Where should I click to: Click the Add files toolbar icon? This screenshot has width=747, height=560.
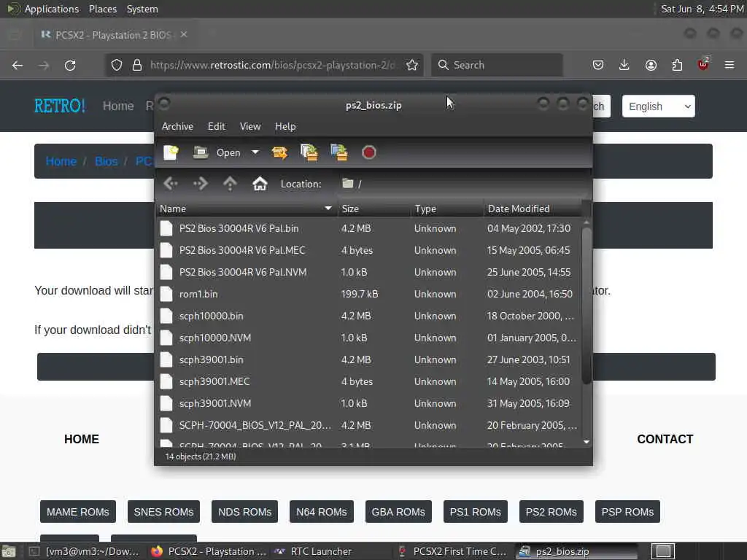(x=309, y=152)
